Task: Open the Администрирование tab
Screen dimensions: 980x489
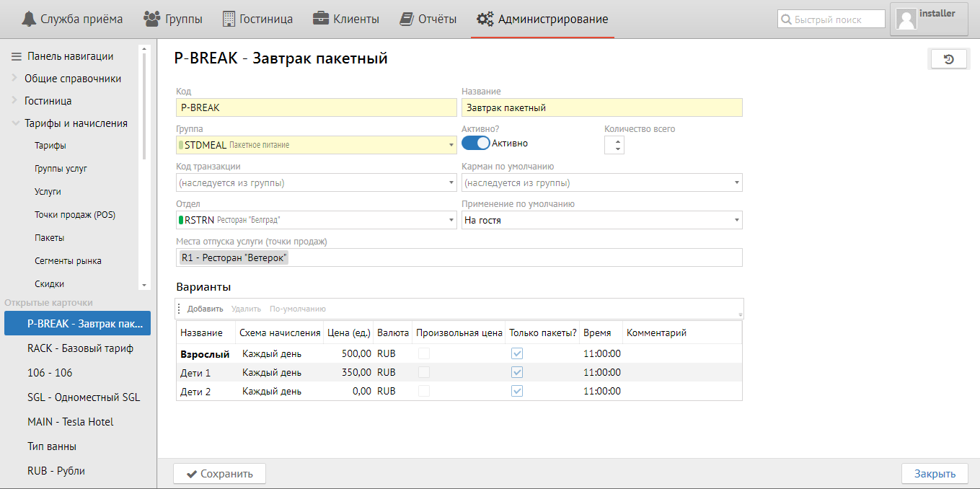Action: point(542,19)
